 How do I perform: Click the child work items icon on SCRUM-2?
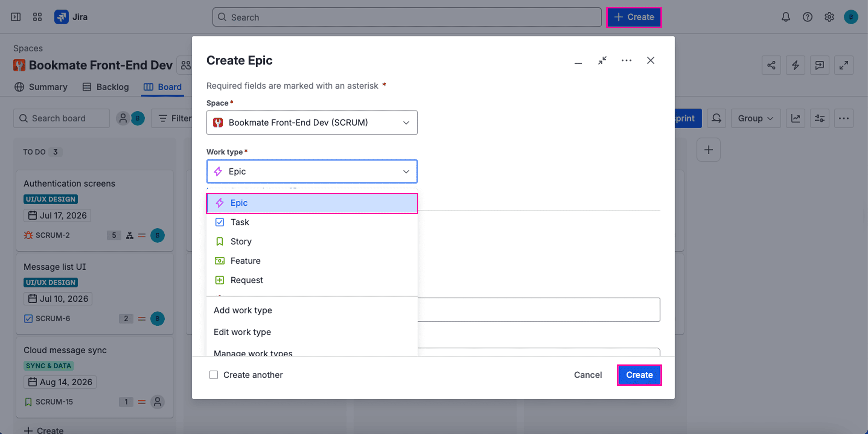click(x=130, y=235)
